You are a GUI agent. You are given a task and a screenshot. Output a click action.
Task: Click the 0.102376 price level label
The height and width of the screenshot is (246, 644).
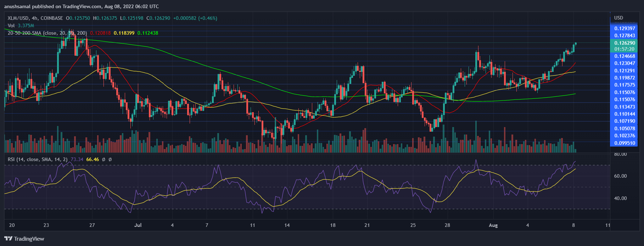point(625,136)
